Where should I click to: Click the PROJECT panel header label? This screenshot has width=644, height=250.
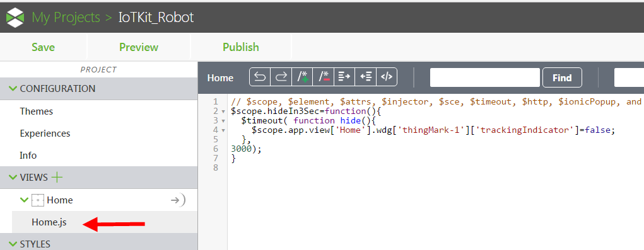pos(98,70)
